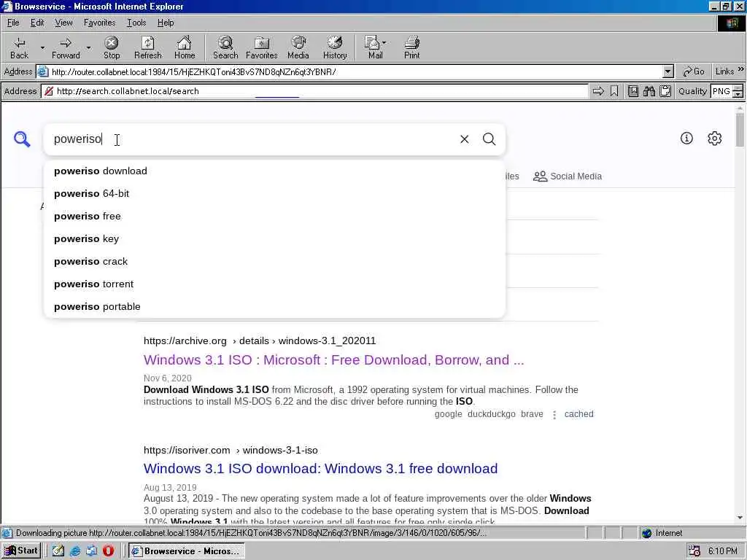Click the Browservice address field
747x560 pixels.
pyautogui.click(x=314, y=91)
